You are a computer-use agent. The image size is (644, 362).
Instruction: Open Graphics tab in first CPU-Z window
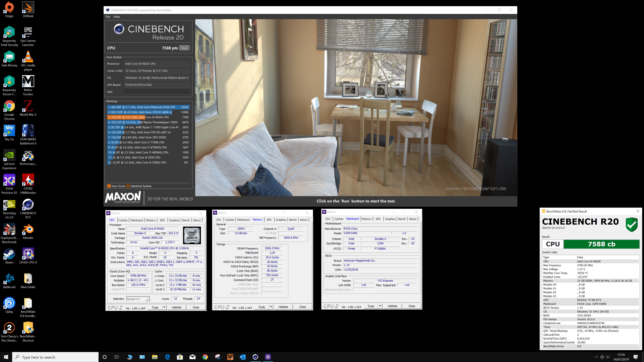pos(174,220)
